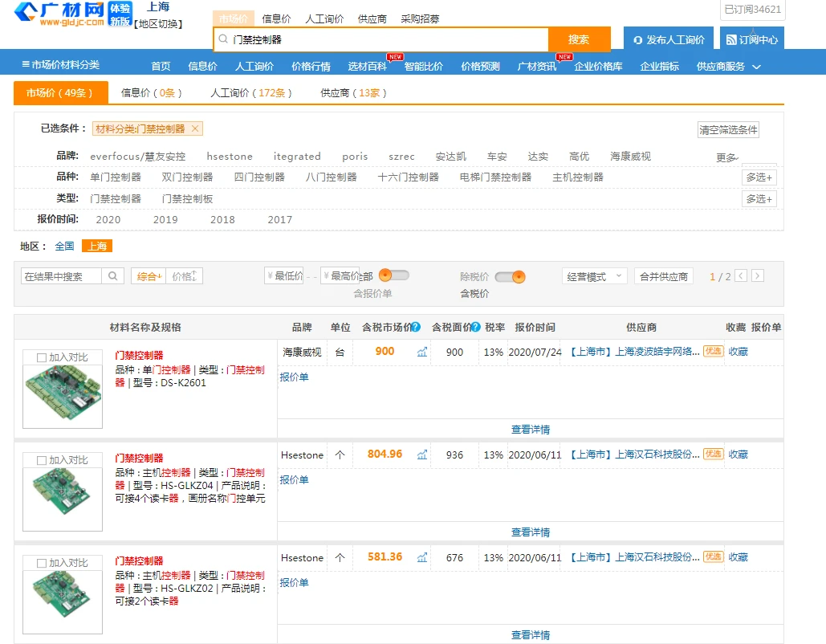Click 优选 badge on HS-GLKZ04 row

714,454
